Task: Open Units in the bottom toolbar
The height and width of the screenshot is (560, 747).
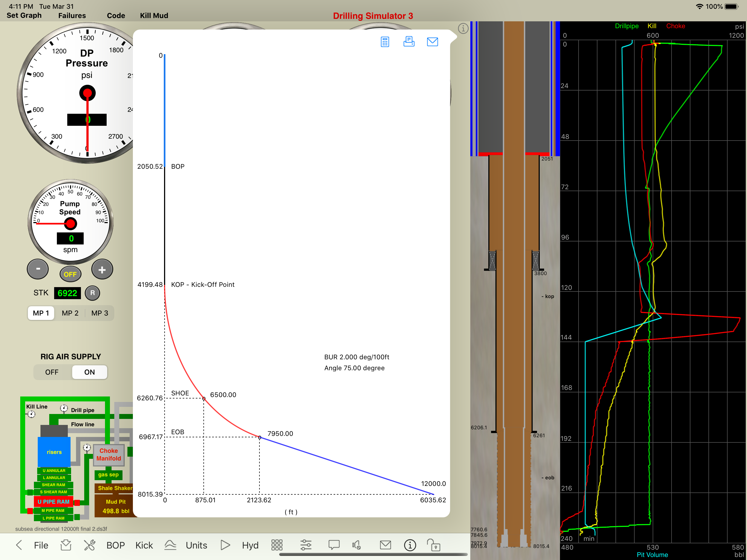Action: 196,545
